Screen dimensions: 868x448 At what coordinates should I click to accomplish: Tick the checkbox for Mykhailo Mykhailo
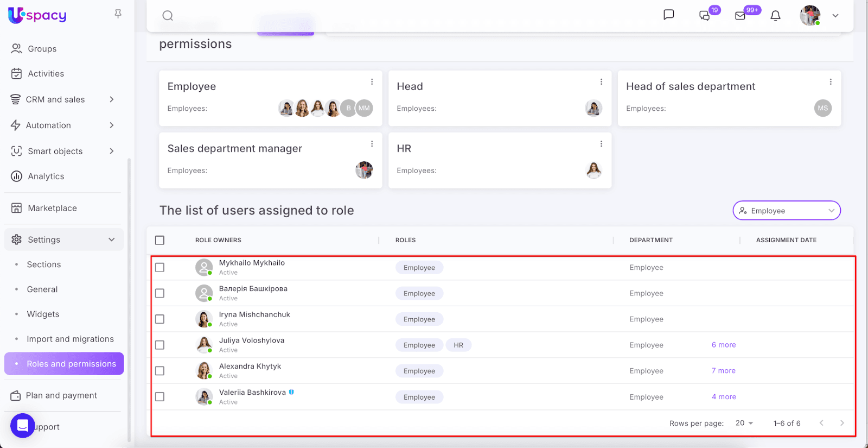pyautogui.click(x=159, y=267)
